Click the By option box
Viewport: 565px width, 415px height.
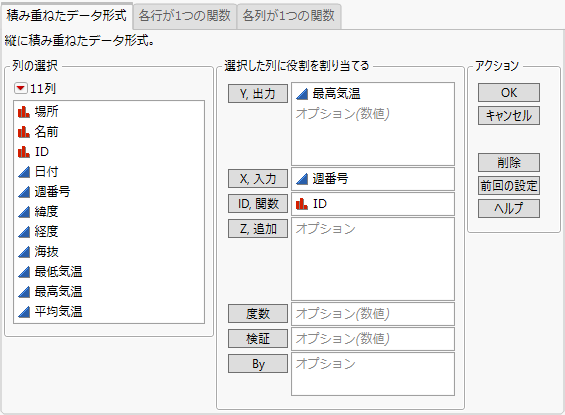pyautogui.click(x=373, y=374)
